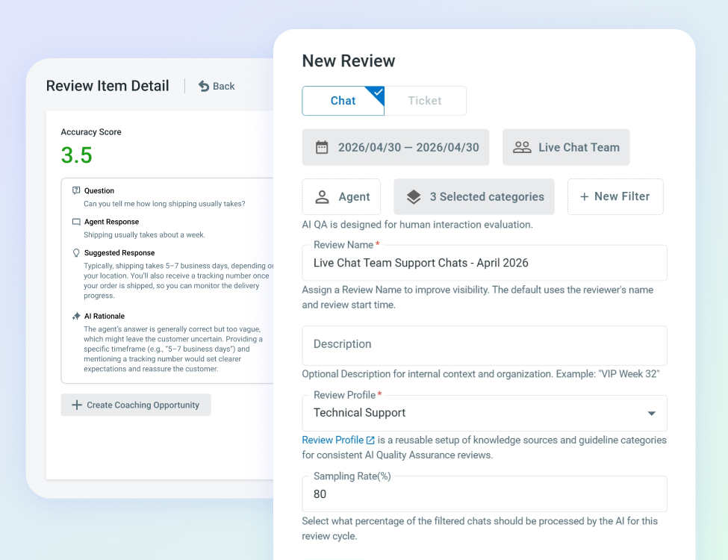Viewport: 728px width, 560px height.
Task: Click 'Select what percentage of the filtered chats' hint
Action: coord(479,529)
